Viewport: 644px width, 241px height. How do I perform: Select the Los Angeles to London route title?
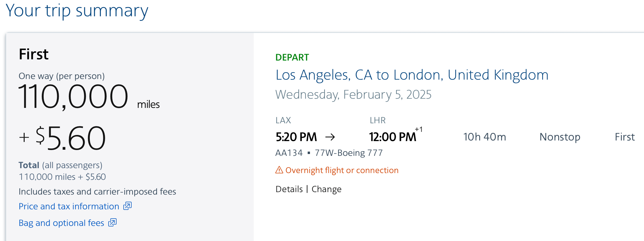(x=412, y=75)
